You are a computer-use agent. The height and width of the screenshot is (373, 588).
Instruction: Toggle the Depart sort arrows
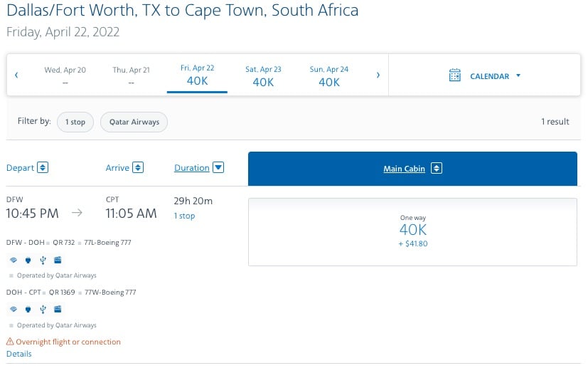(x=43, y=167)
